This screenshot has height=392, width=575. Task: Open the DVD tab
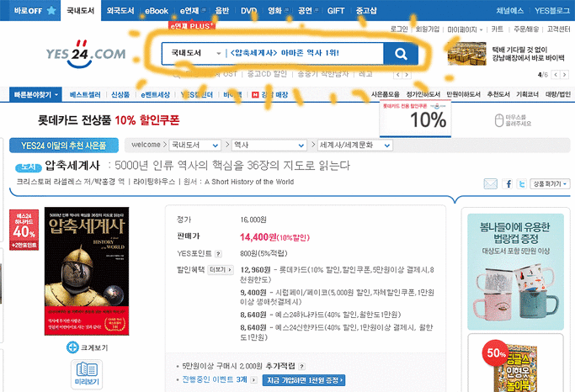248,11
